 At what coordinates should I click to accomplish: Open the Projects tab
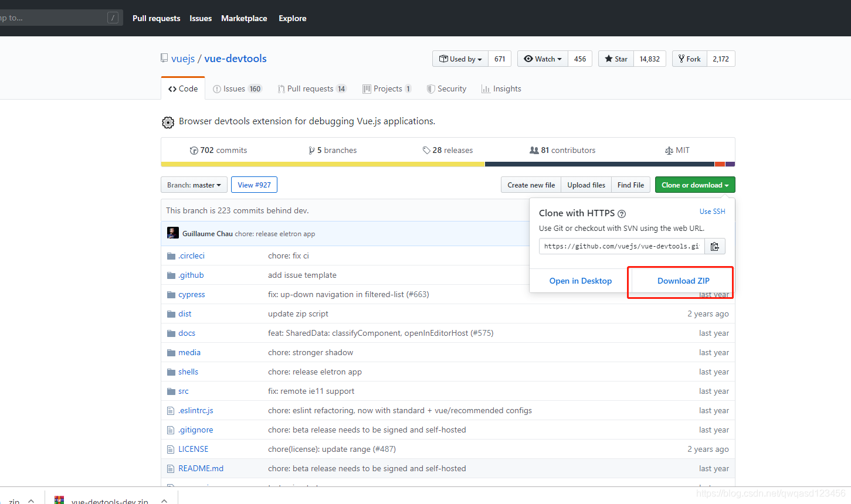pyautogui.click(x=387, y=88)
